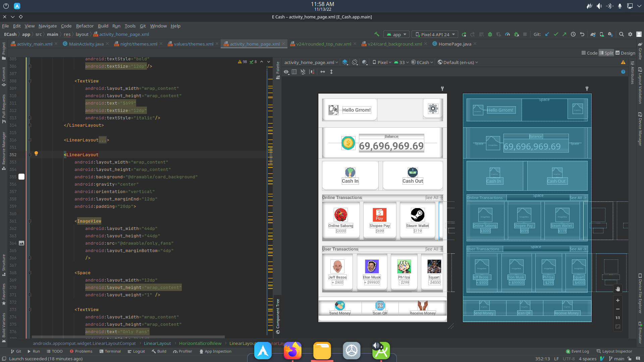Click the design surface layers icon
Viewport: 644px width, 362px height.
[x=345, y=62]
